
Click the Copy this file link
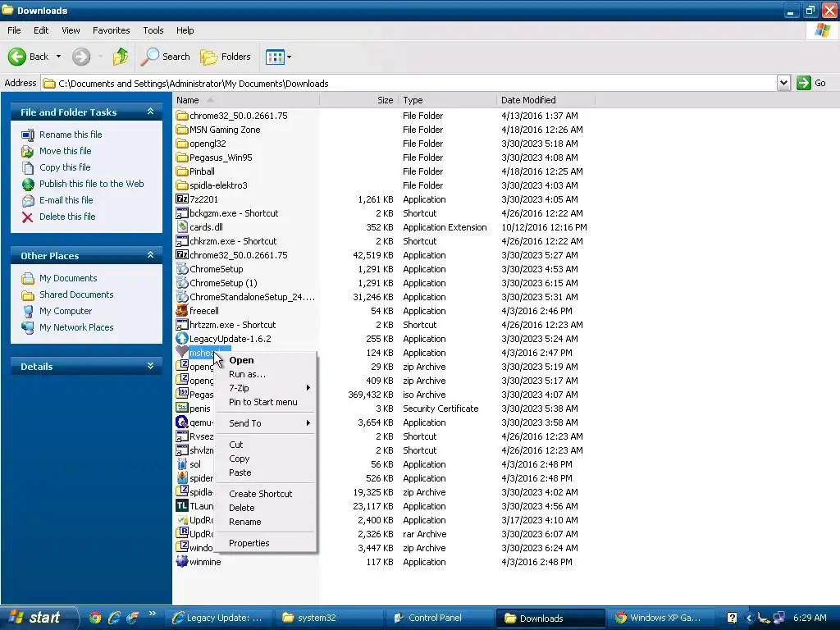point(65,167)
